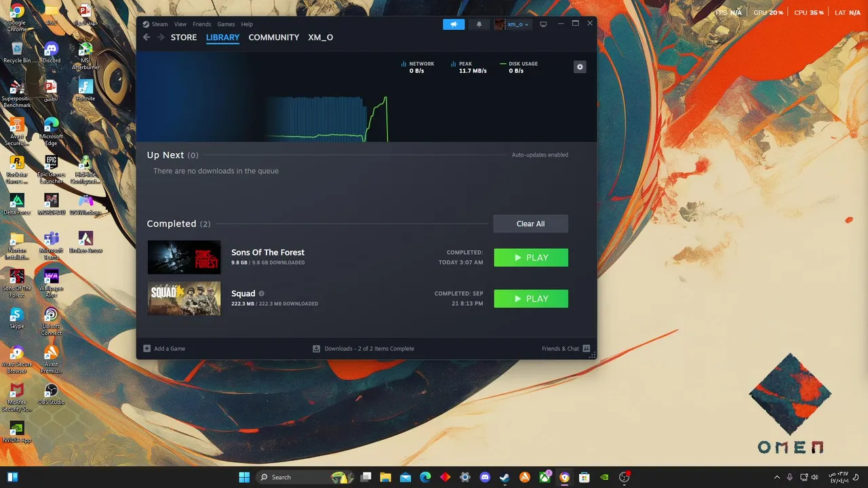This screenshot has height=488, width=868.
Task: Open Steam from the taskbar
Action: click(x=505, y=477)
